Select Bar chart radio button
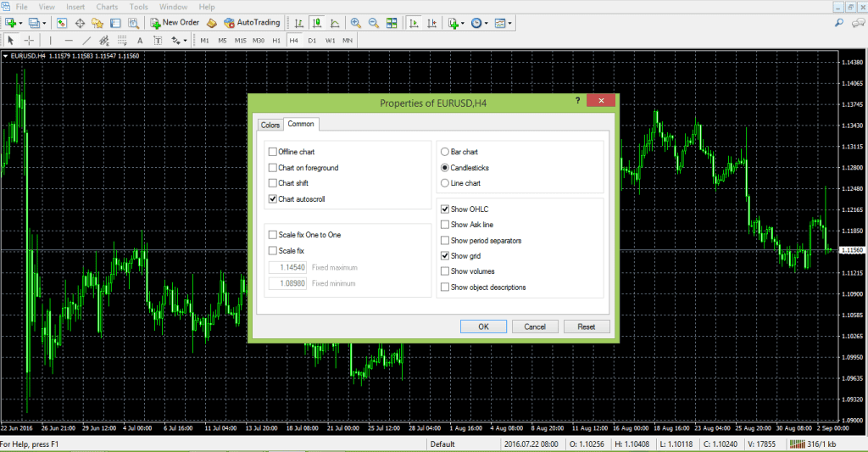The image size is (868, 452). point(444,152)
